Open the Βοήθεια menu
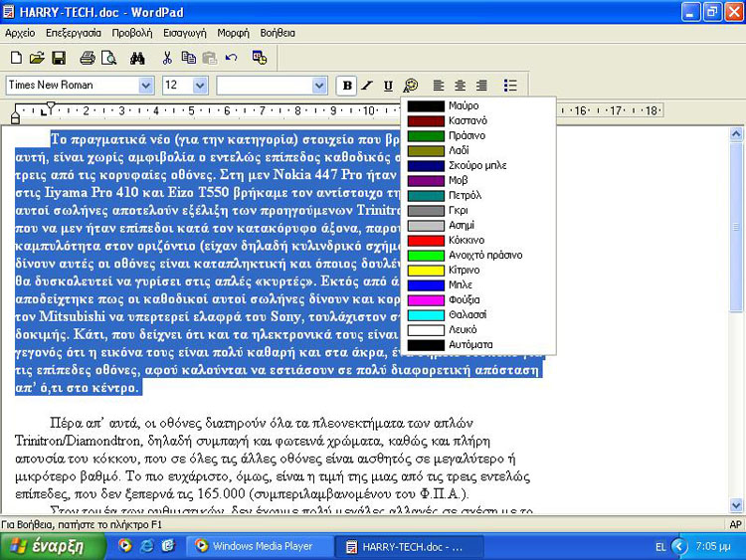 click(x=278, y=33)
